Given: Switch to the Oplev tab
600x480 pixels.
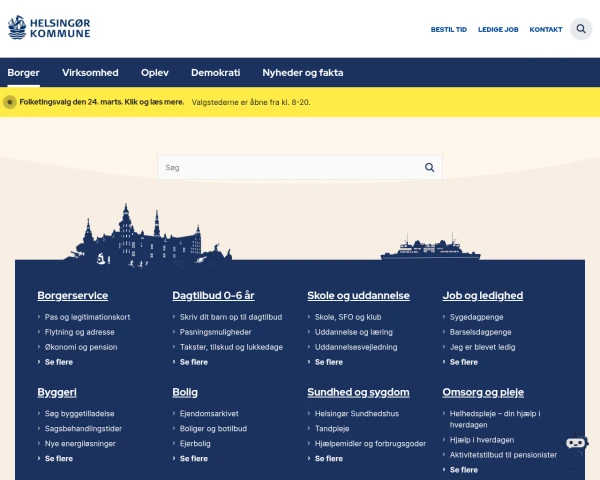Looking at the screenshot, I should point(155,73).
